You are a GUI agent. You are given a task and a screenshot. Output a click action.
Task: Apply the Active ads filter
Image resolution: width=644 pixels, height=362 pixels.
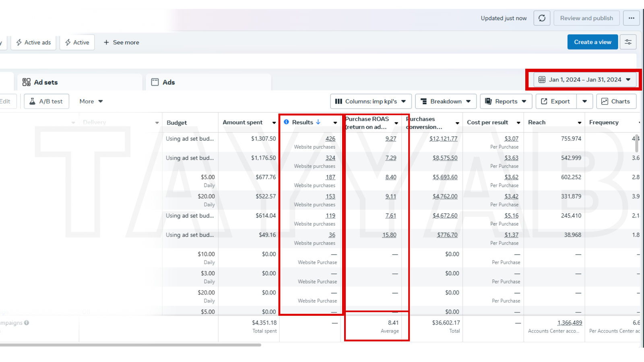pyautogui.click(x=33, y=42)
